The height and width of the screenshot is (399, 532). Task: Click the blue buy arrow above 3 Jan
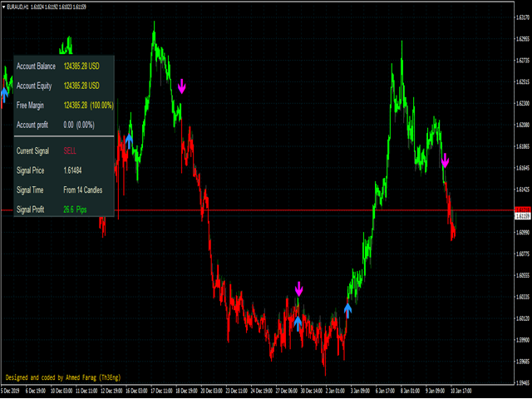pos(348,309)
